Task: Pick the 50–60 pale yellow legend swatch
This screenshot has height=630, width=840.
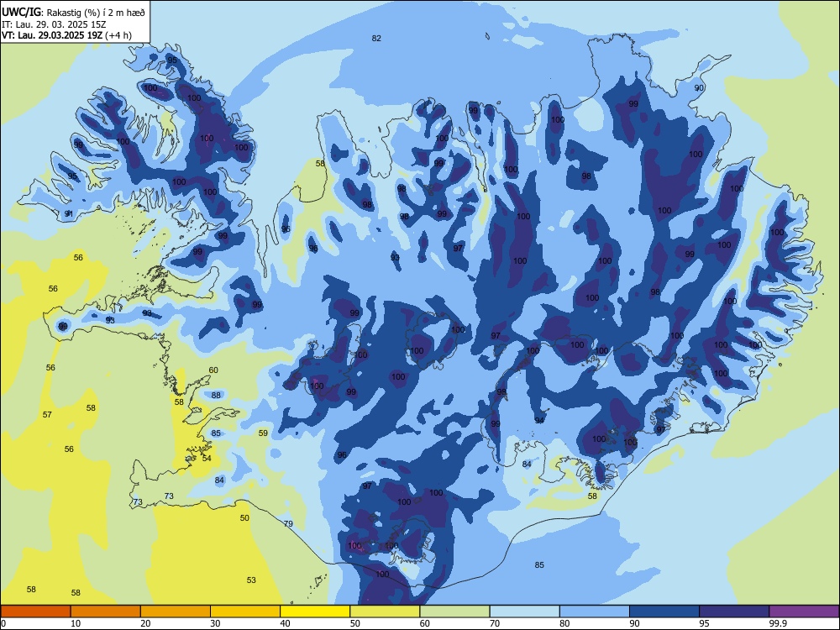Action: (x=385, y=612)
